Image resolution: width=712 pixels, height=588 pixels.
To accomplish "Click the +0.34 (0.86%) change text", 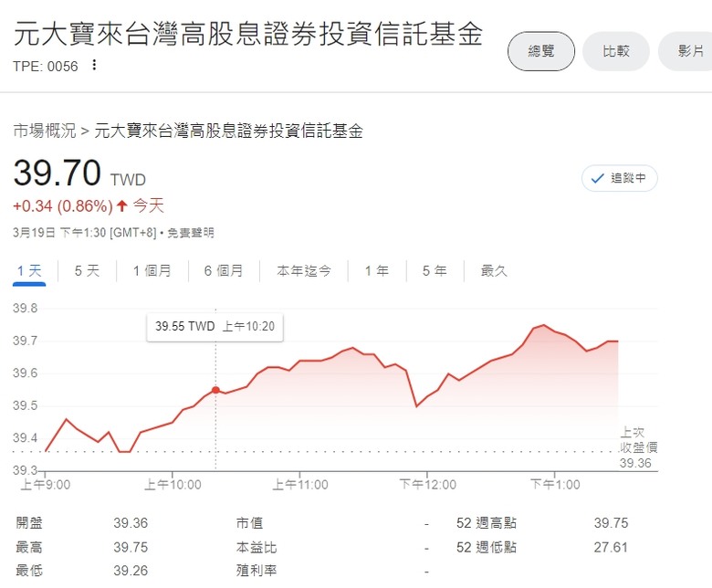I will [x=63, y=206].
